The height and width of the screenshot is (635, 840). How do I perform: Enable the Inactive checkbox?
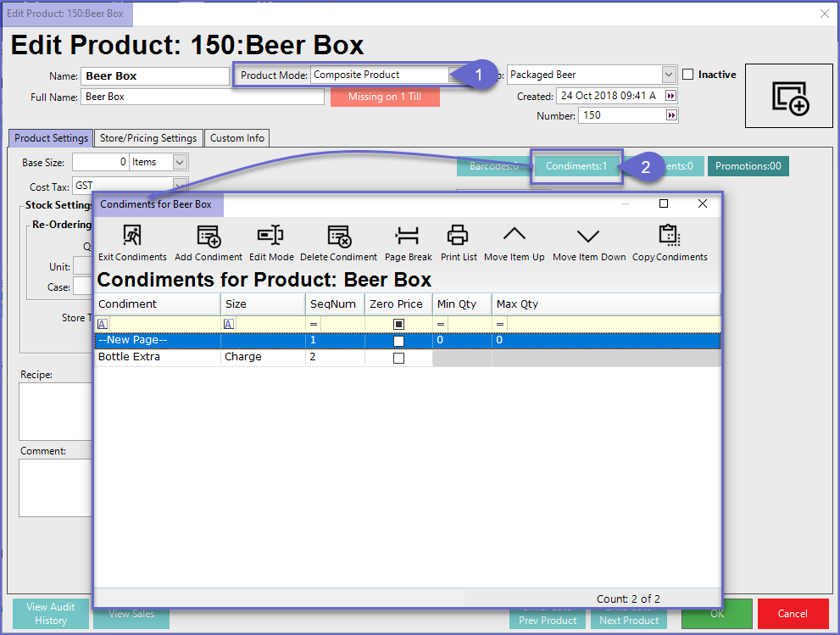688,75
